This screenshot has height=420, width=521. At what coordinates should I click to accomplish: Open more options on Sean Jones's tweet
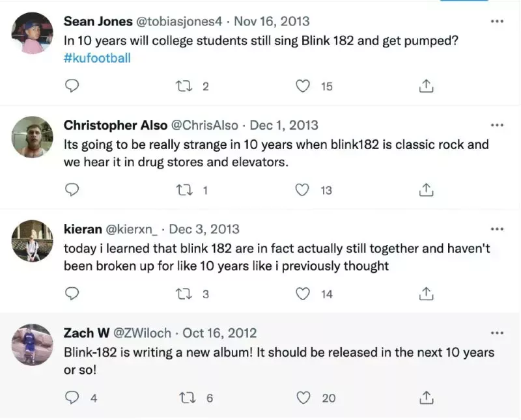pos(497,21)
